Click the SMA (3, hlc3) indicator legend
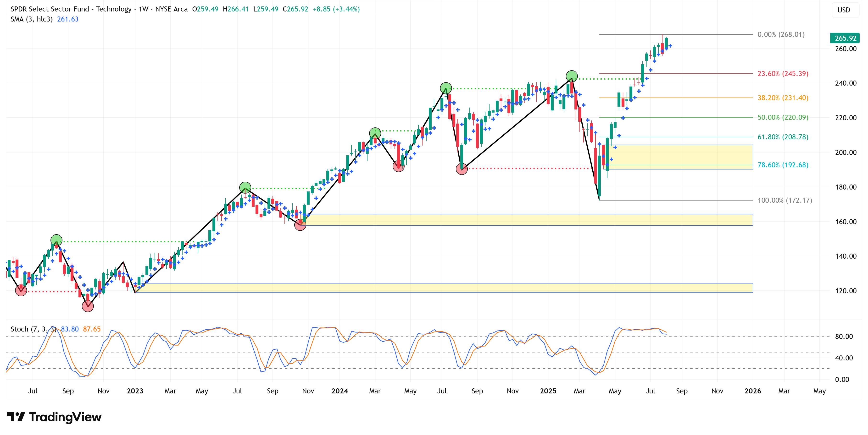 coord(32,19)
